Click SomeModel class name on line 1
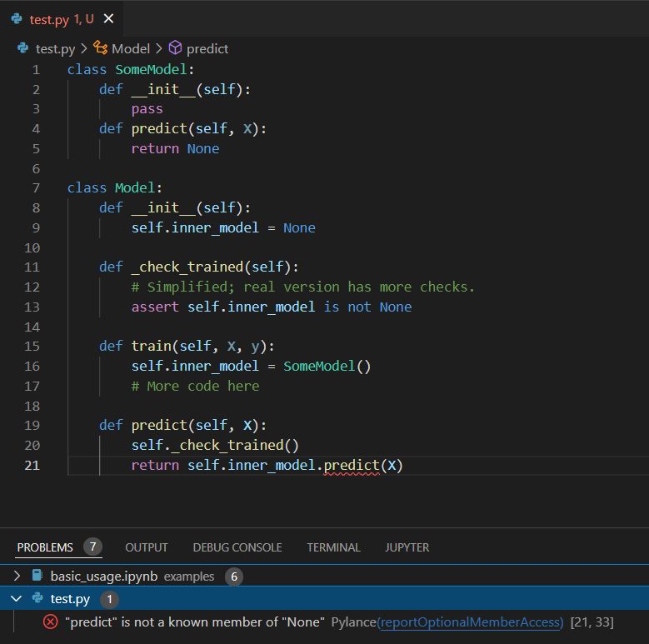The height and width of the screenshot is (644, 649). 151,69
